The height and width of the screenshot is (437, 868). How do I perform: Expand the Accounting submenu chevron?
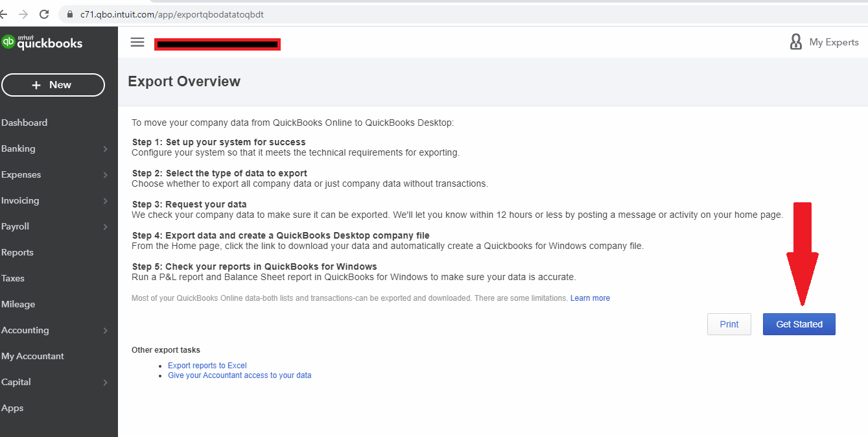[x=105, y=331]
